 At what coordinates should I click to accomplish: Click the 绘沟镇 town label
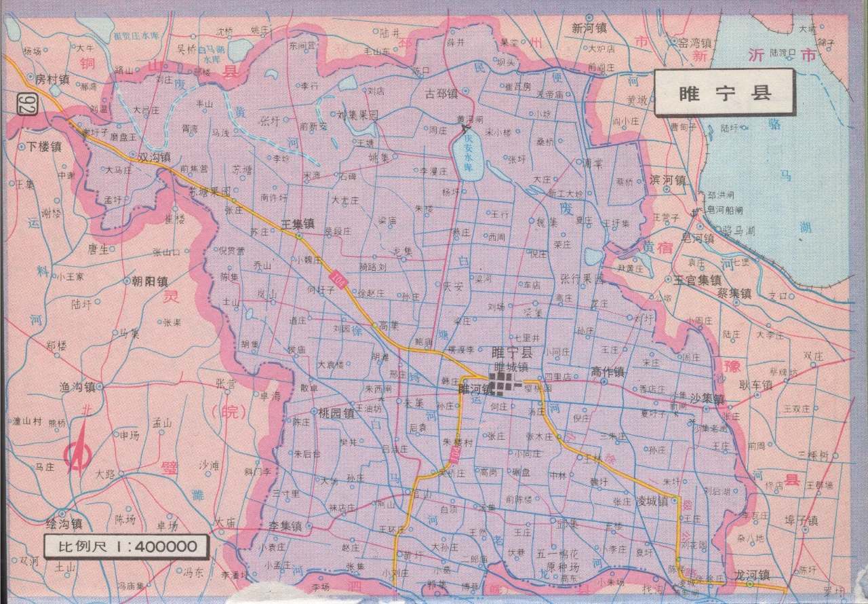coord(64,525)
